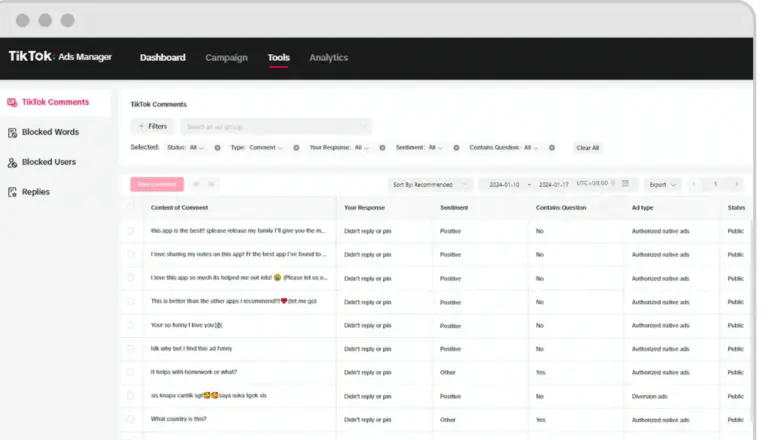
Task: Click "Other" sentiment in the homework comment row
Action: point(448,372)
